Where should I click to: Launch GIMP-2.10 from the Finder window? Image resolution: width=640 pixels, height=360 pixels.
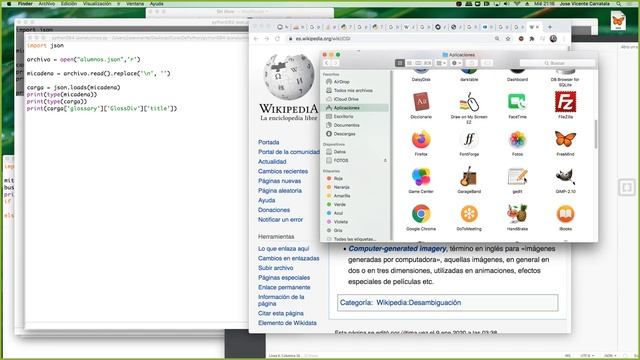565,177
